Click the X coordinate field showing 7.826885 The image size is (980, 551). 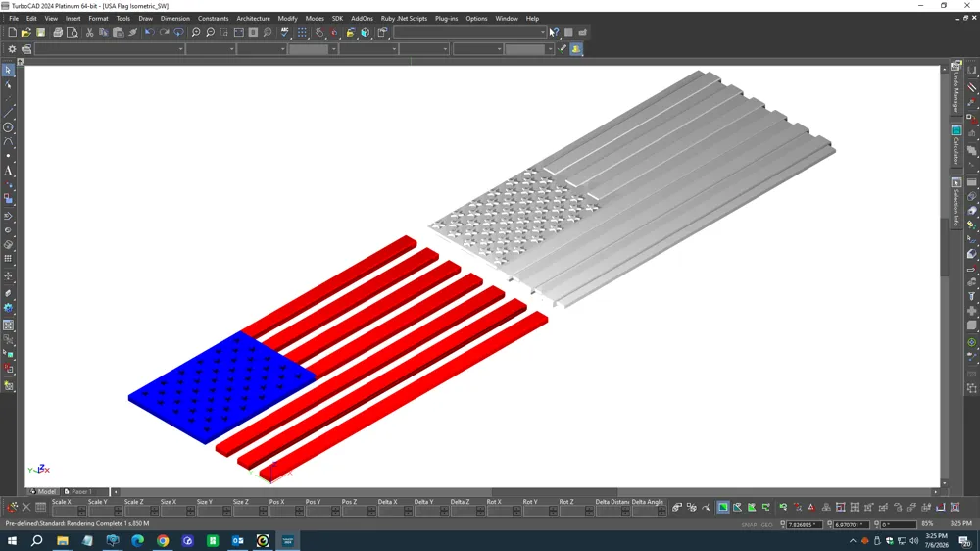click(x=805, y=525)
